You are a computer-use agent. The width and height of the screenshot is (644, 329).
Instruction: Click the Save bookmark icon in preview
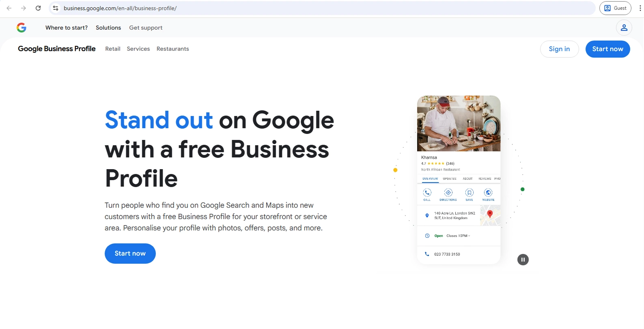coord(469,193)
